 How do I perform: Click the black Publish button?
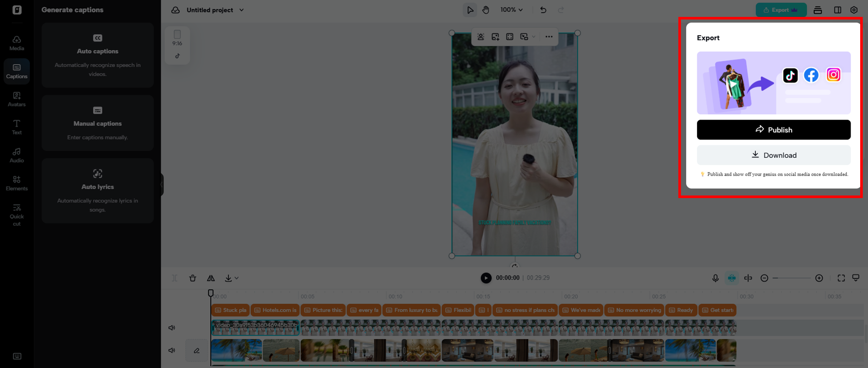(x=773, y=130)
